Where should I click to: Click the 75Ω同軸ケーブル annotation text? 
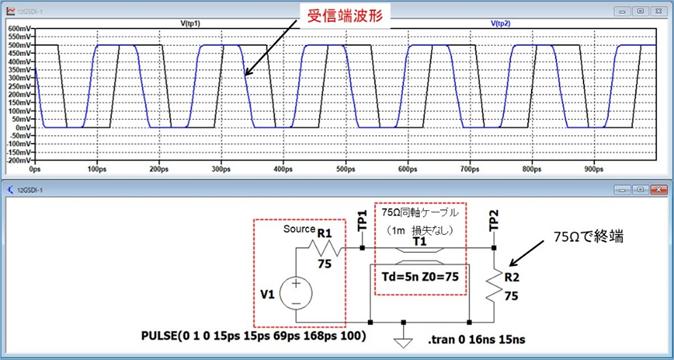pyautogui.click(x=420, y=213)
